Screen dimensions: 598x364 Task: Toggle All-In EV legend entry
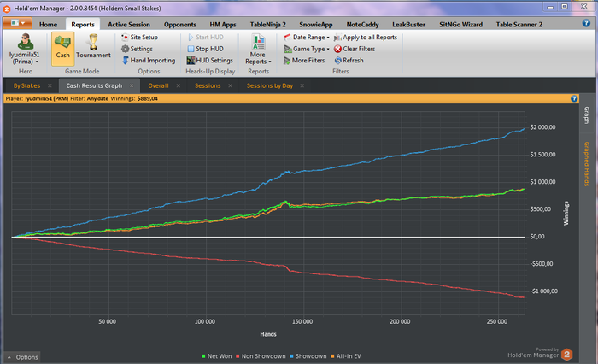[x=345, y=356]
